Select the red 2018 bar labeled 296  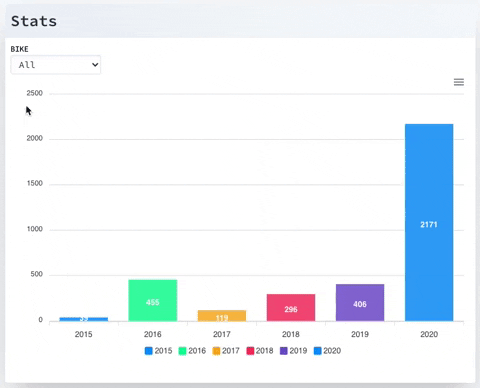point(291,308)
